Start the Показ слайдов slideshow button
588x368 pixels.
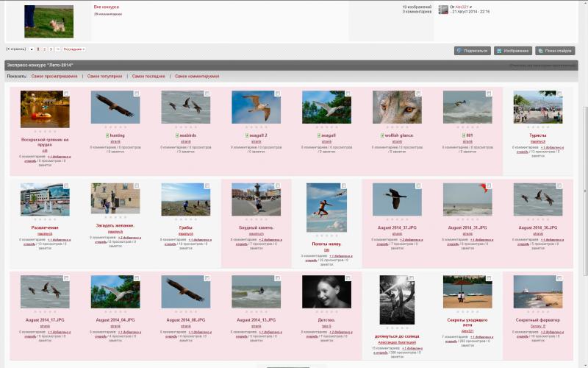pyautogui.click(x=556, y=51)
